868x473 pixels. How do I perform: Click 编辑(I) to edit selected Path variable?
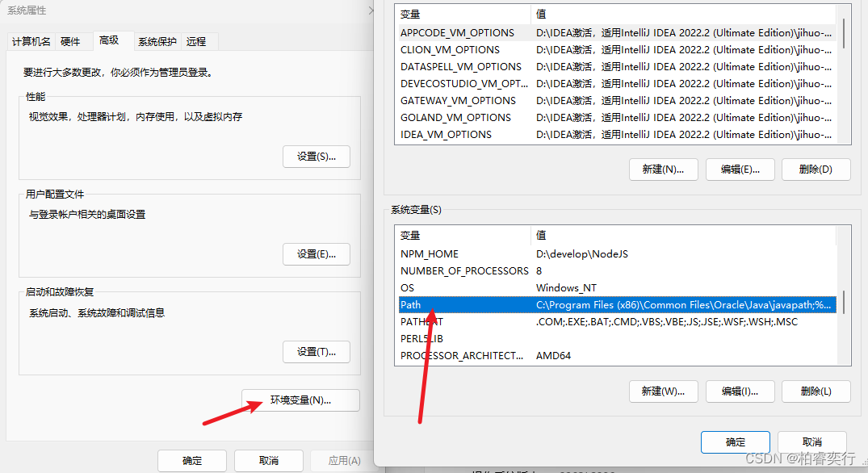pos(740,391)
